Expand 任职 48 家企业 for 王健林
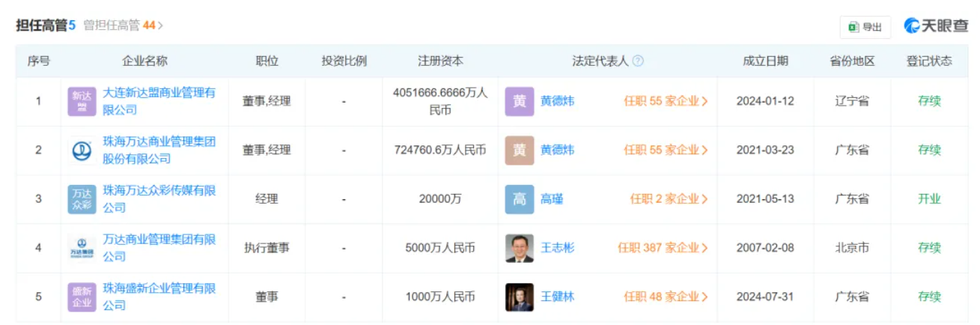980x325 pixels. tap(666, 297)
